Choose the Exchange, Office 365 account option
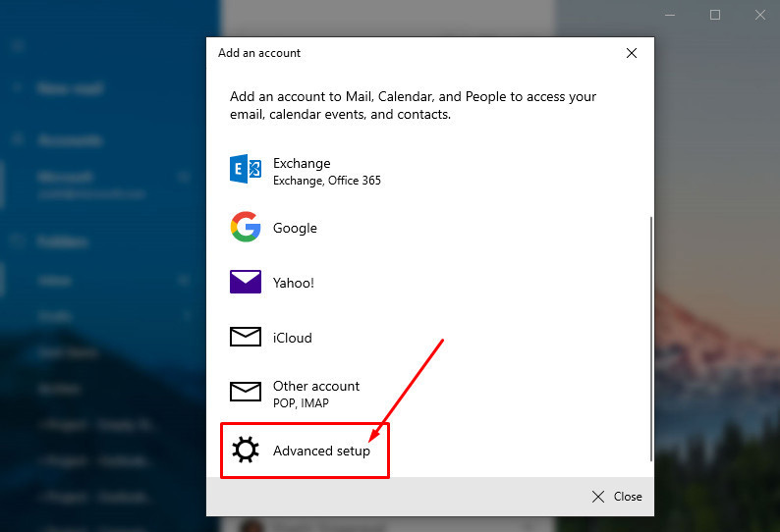 pos(326,171)
